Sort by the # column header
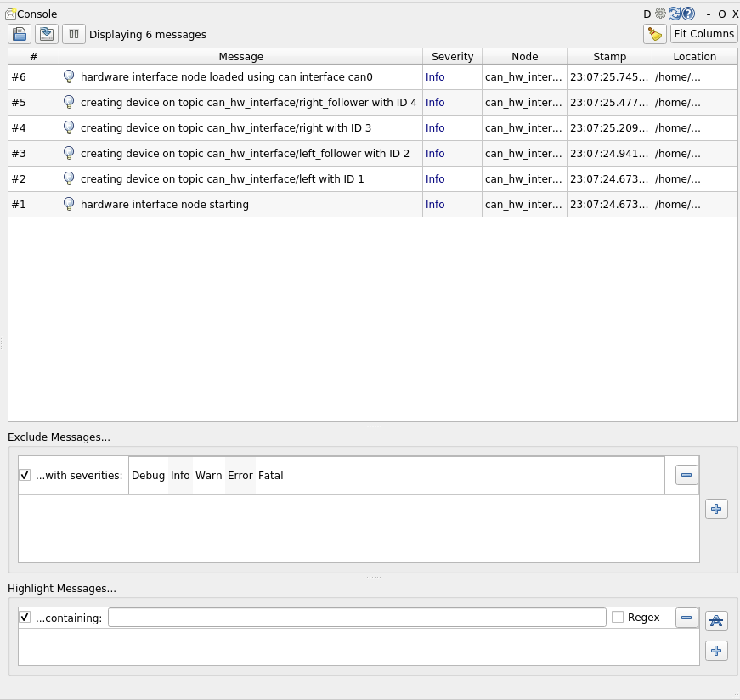This screenshot has height=700, width=740. (x=33, y=56)
